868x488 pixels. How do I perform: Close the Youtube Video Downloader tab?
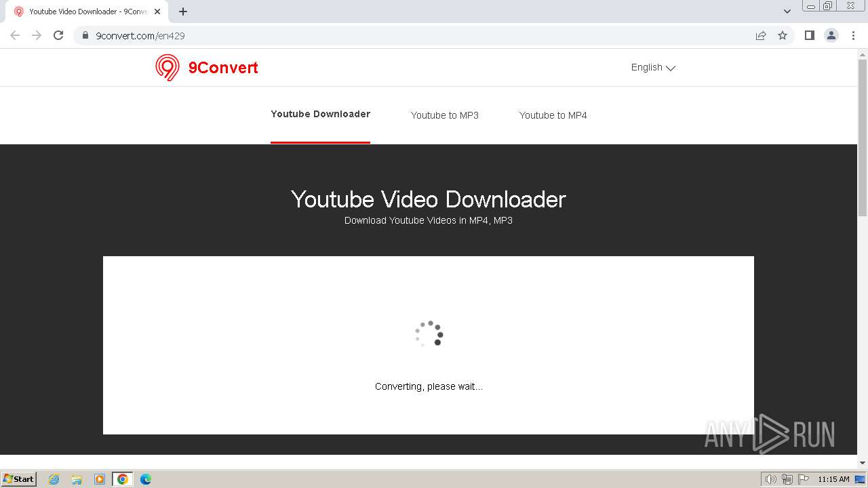[x=157, y=12]
